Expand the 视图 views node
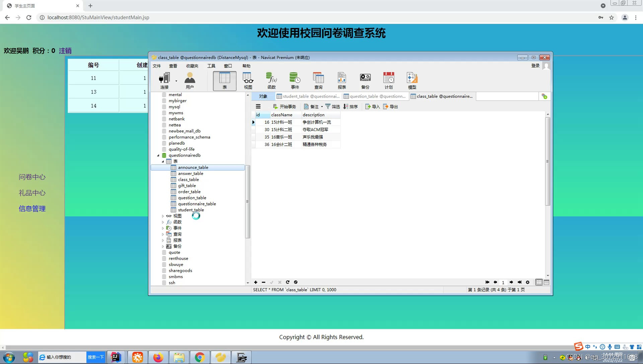This screenshot has width=643, height=364. tap(163, 216)
